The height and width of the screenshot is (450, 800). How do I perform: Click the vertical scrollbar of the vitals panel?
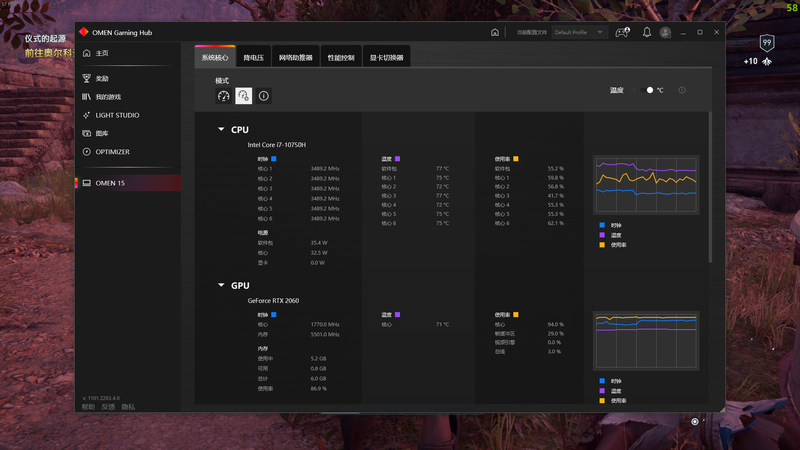710,187
